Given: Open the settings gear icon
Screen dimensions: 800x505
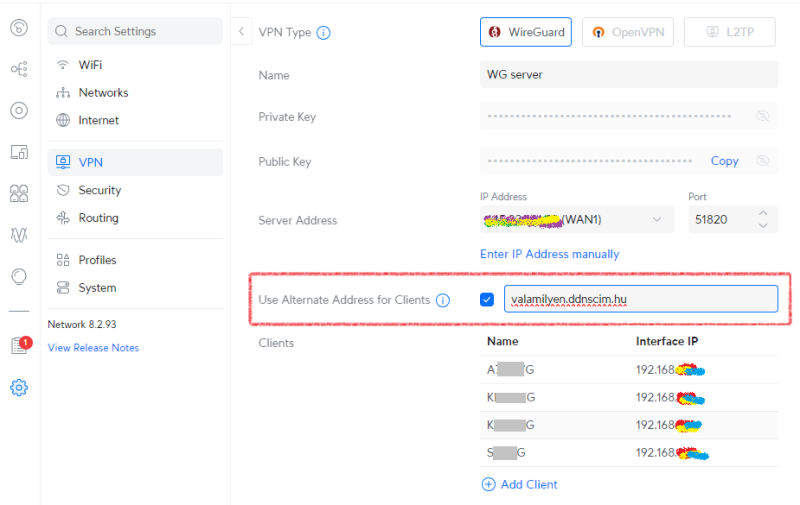Looking at the screenshot, I should tap(19, 387).
